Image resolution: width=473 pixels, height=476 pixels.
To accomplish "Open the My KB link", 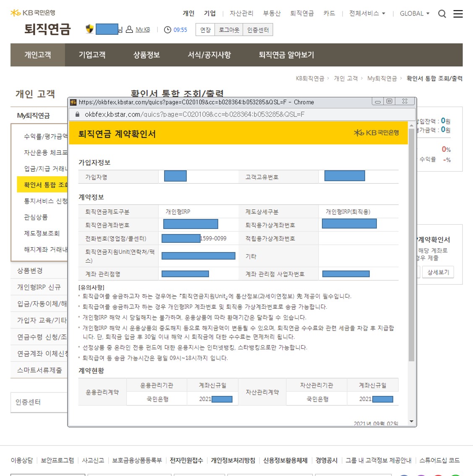I will [142, 30].
